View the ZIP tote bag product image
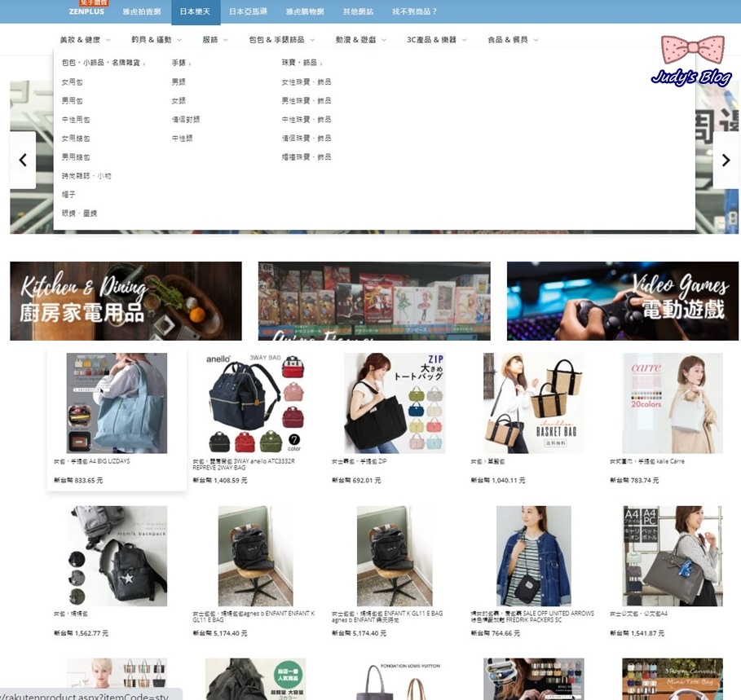Viewport: 741px width, 700px height. pyautogui.click(x=395, y=403)
